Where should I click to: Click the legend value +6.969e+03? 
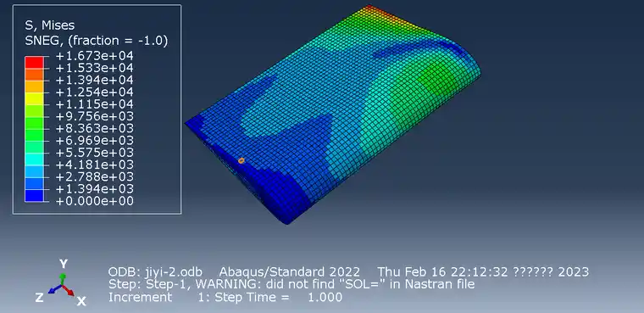94,140
